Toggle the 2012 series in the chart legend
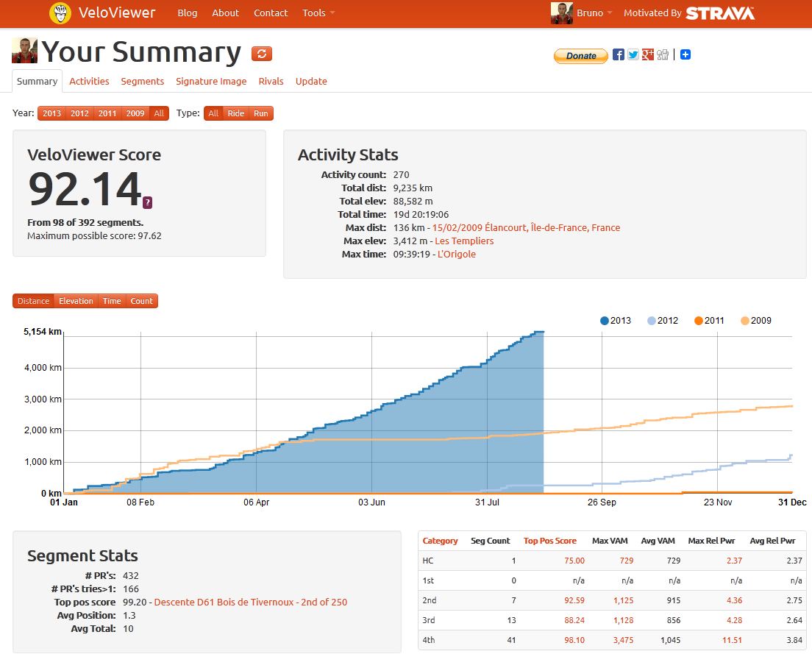 662,320
